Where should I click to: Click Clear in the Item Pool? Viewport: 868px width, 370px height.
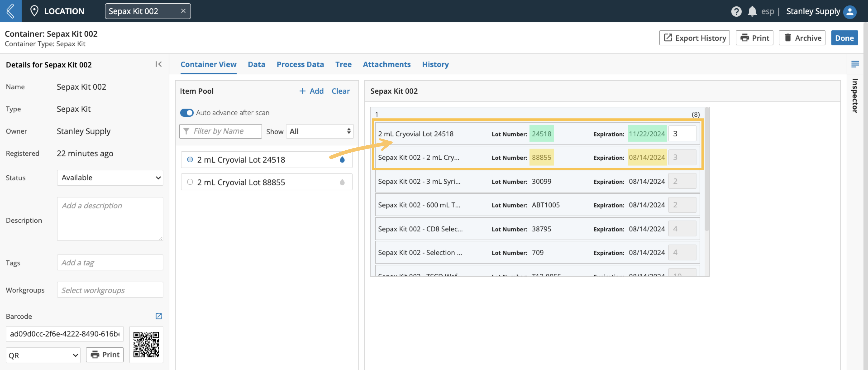click(340, 91)
